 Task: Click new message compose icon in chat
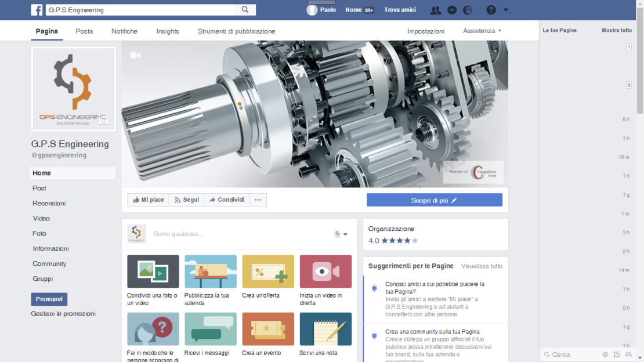[x=617, y=354]
